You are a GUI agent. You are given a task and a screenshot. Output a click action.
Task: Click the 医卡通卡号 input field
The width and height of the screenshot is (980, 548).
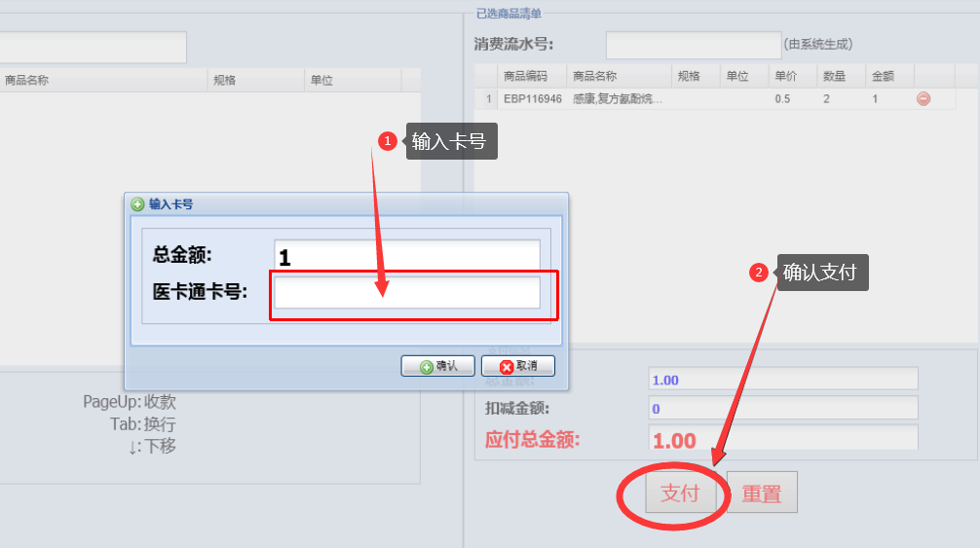point(407,293)
